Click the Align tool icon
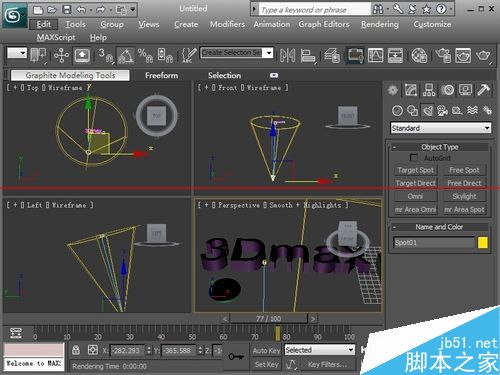 click(x=308, y=55)
